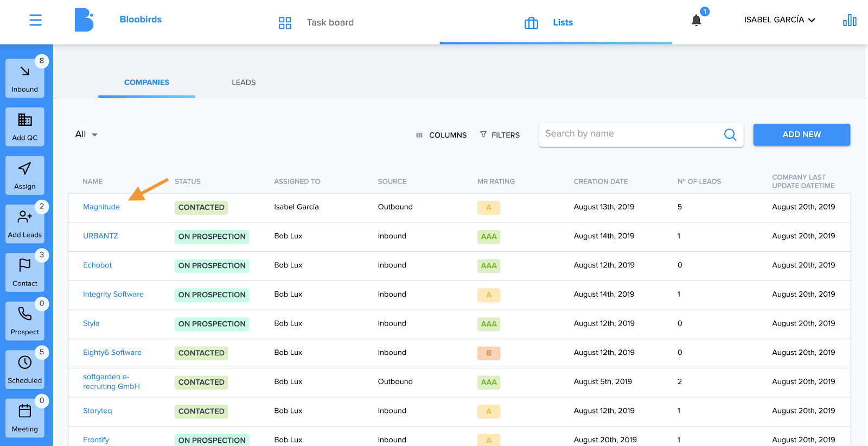Click the CREATION DATE column header
Viewport: 868px width, 446px height.
[x=601, y=182]
